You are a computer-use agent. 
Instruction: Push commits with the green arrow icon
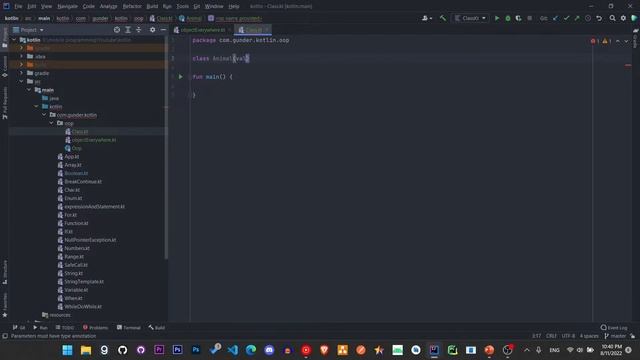click(x=577, y=18)
